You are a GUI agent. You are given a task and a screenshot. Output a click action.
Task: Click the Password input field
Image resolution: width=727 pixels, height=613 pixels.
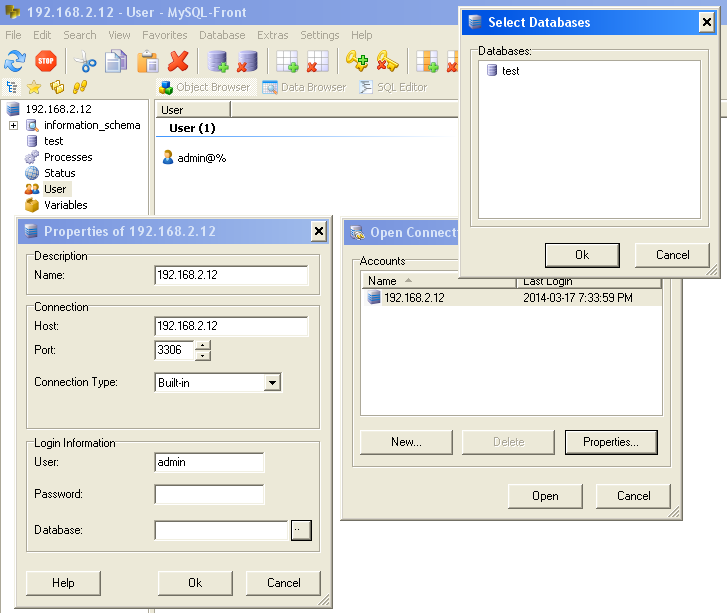tap(209, 494)
